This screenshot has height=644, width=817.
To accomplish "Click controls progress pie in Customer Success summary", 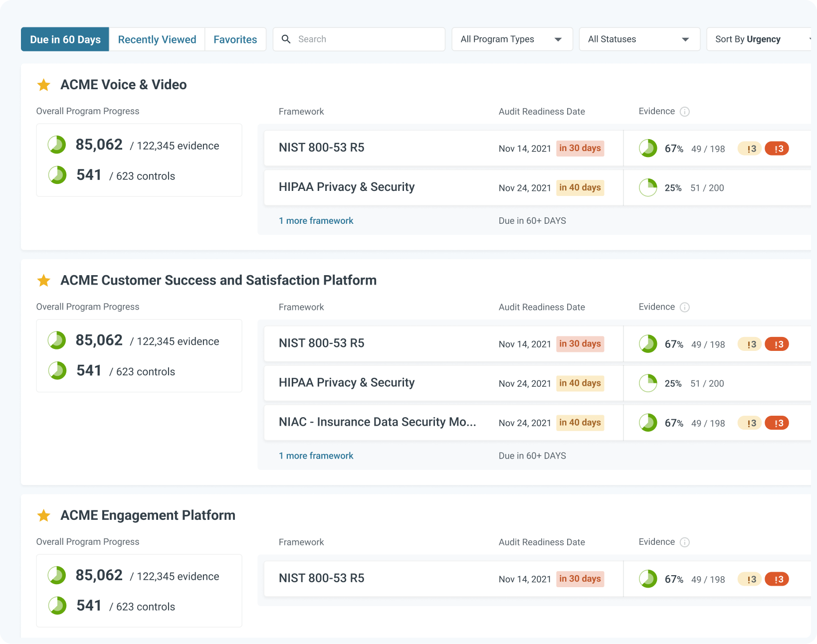I will click(57, 371).
